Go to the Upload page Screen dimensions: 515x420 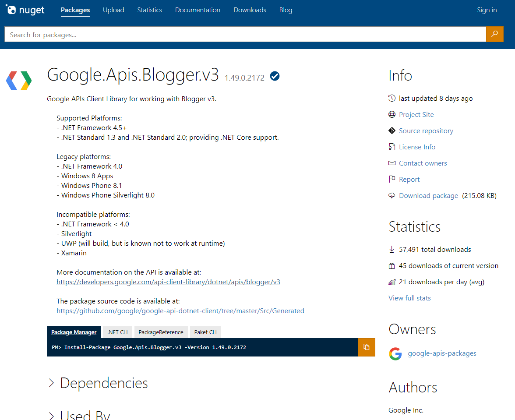[x=113, y=10]
